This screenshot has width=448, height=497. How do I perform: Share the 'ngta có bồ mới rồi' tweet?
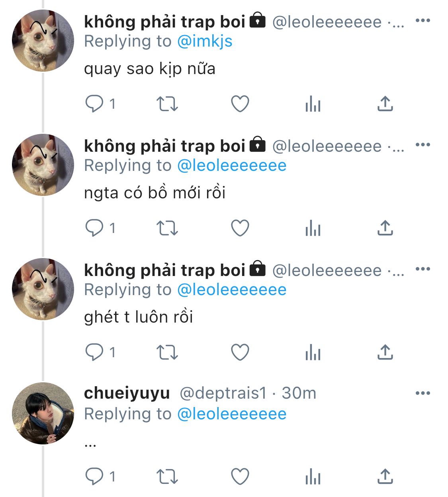(385, 228)
